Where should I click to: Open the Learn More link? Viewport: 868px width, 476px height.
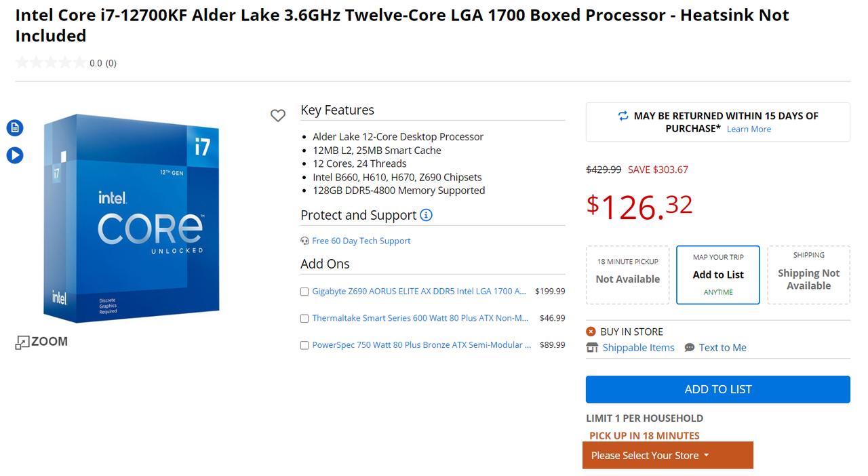(749, 129)
